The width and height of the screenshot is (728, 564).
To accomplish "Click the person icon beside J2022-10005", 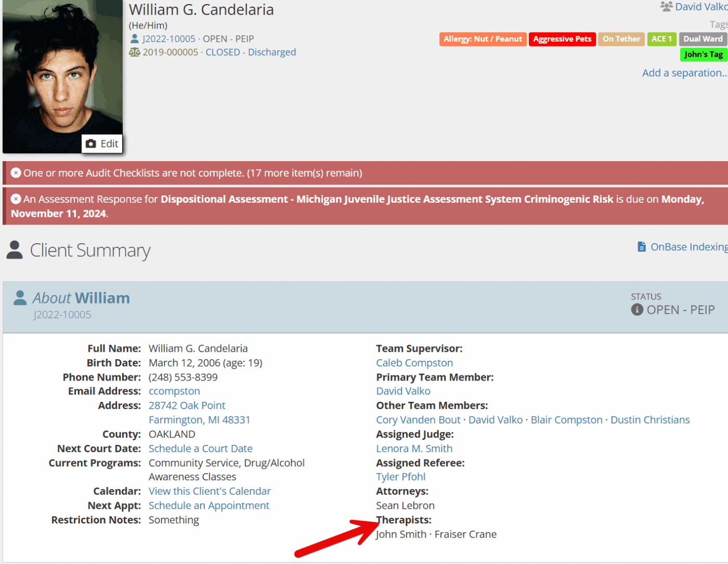I will (135, 39).
